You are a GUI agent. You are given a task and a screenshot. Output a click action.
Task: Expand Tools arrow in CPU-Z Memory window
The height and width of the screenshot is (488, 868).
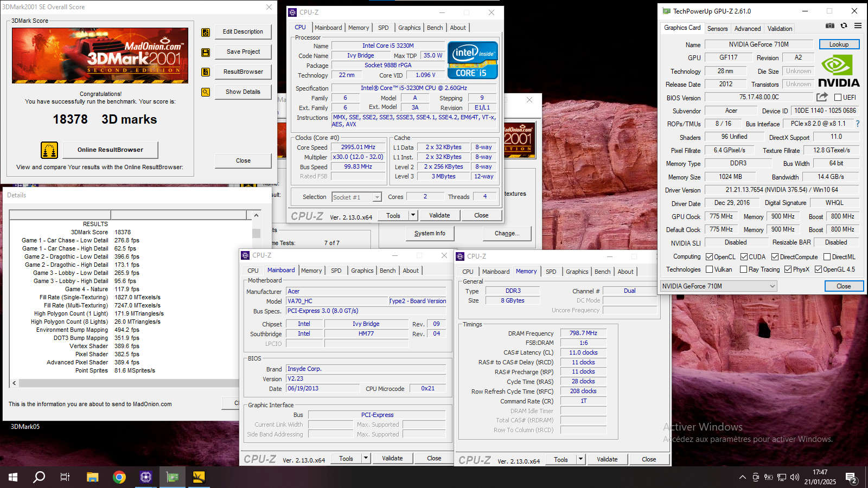(581, 459)
